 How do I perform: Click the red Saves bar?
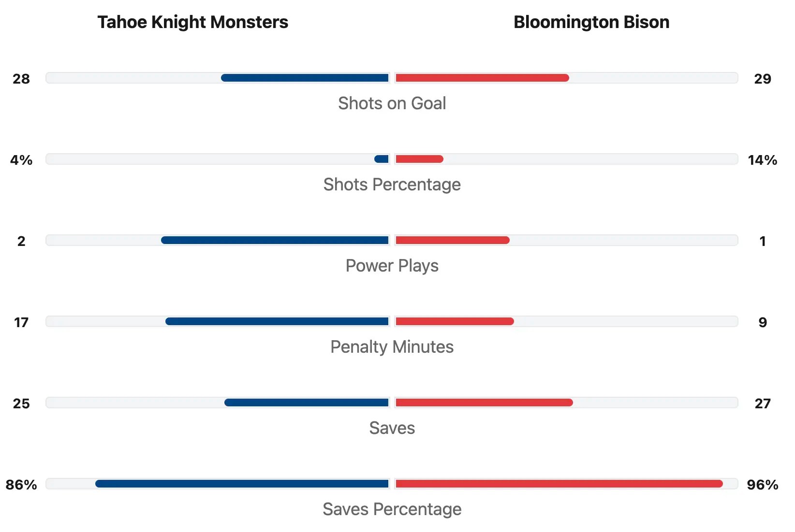coord(484,403)
